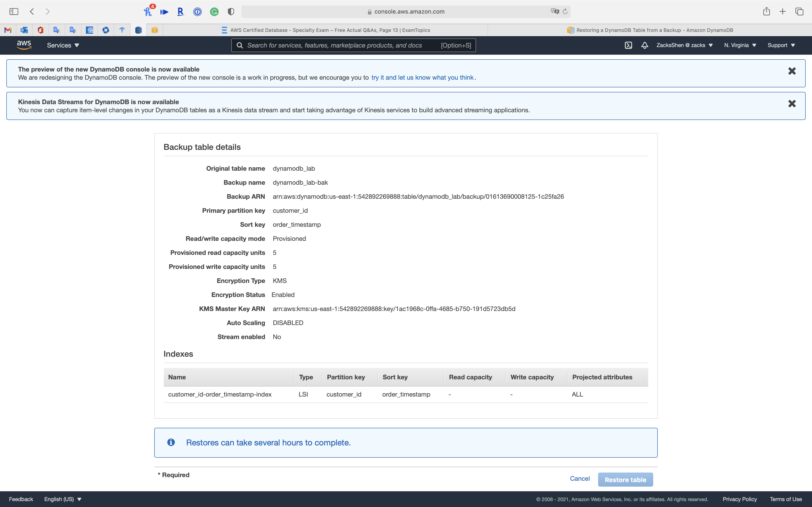This screenshot has height=507, width=812.
Task: Click the Restore table button
Action: coord(625,480)
